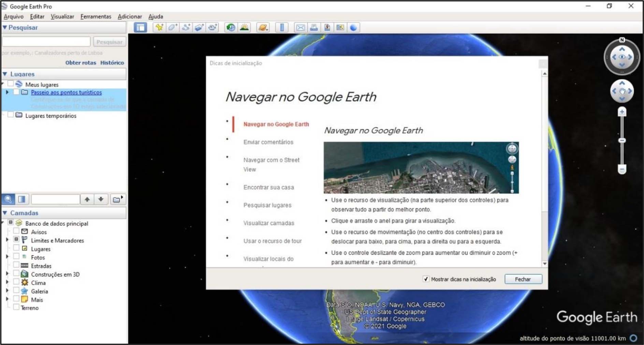Expand Construções em 3D layer tree
The image size is (644, 345).
[x=7, y=273]
